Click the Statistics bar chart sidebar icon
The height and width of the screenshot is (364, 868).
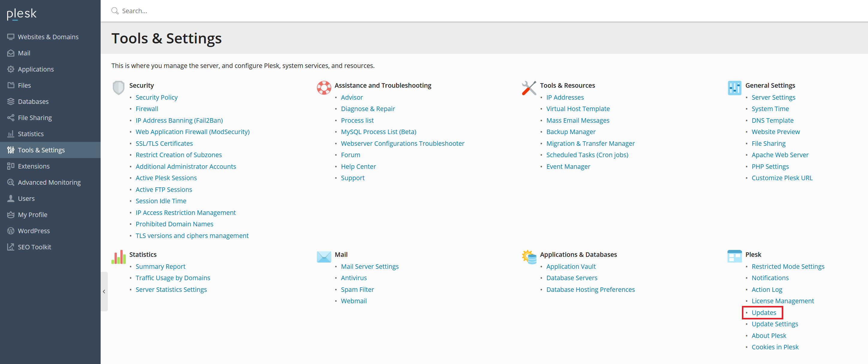11,134
